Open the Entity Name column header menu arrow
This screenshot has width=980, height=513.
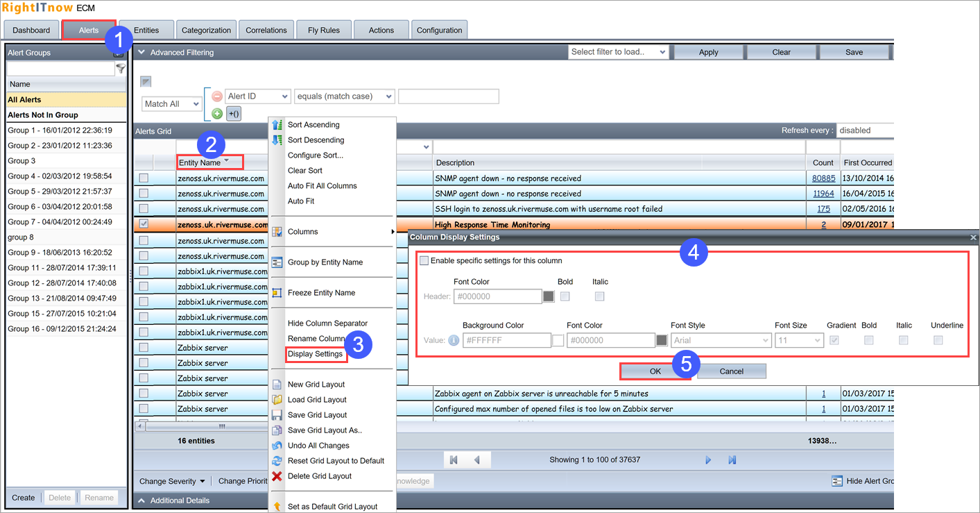[x=227, y=161]
